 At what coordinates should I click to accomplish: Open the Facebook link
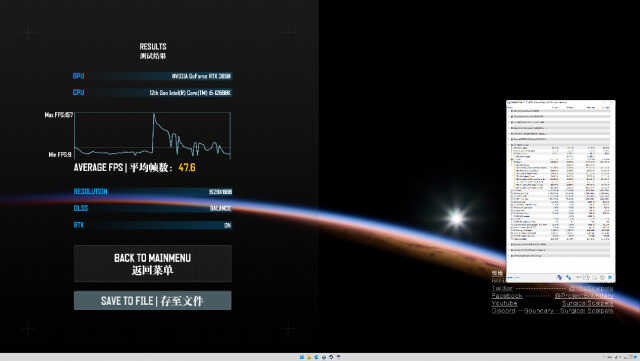[x=507, y=296]
